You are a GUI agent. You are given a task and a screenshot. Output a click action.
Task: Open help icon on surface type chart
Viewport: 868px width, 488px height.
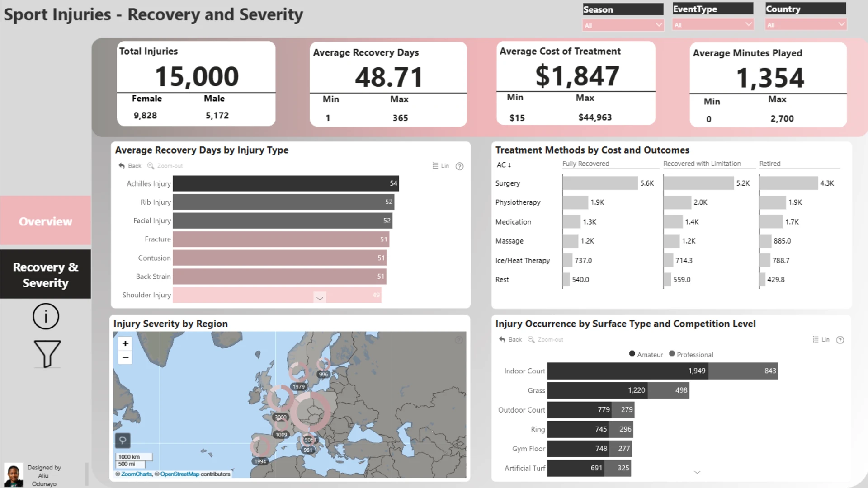pos(840,340)
